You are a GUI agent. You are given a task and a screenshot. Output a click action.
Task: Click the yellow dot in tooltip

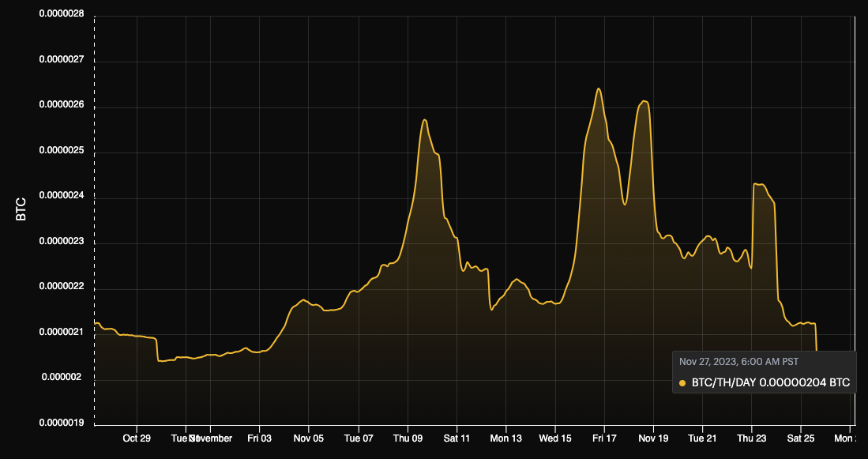click(x=682, y=382)
